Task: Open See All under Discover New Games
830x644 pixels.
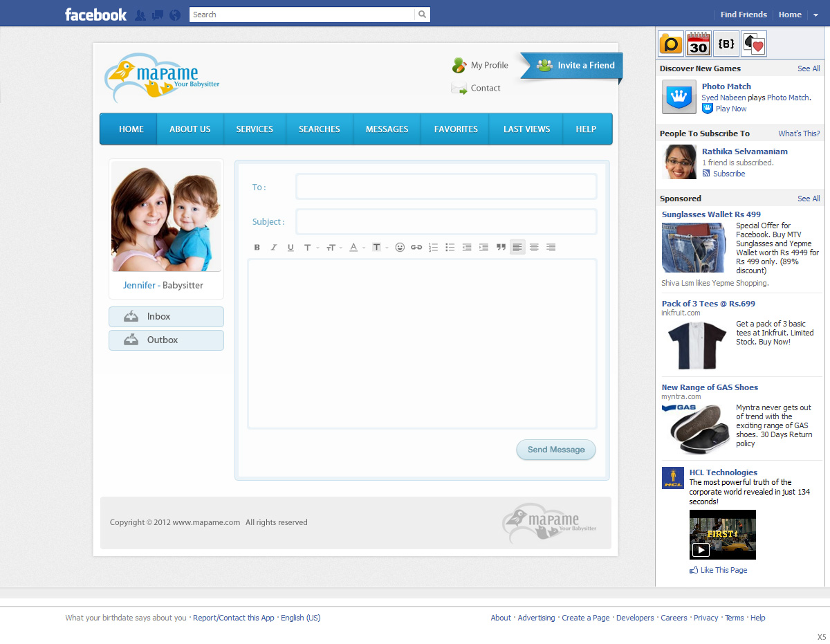Action: click(808, 68)
